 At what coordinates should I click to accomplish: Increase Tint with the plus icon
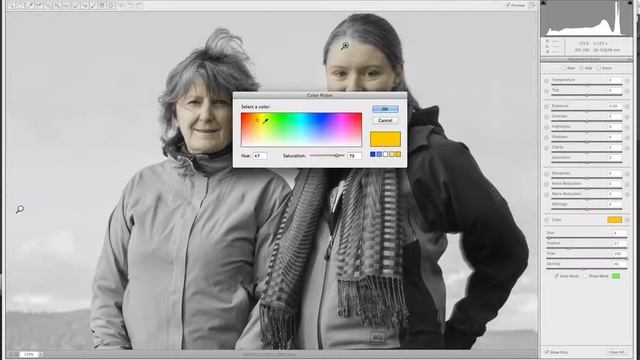pos(627,91)
